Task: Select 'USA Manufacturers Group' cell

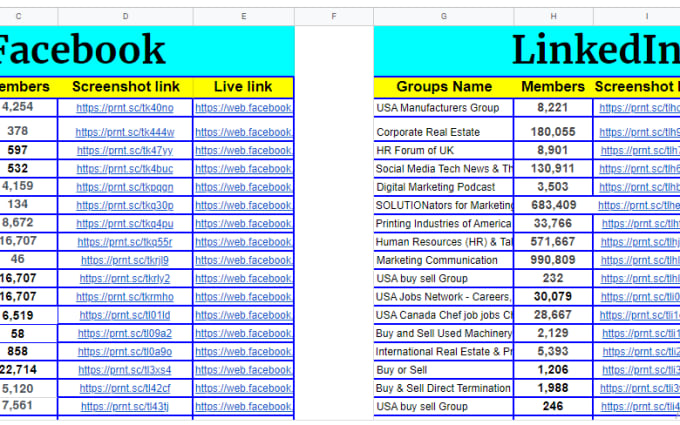Action: pyautogui.click(x=444, y=108)
